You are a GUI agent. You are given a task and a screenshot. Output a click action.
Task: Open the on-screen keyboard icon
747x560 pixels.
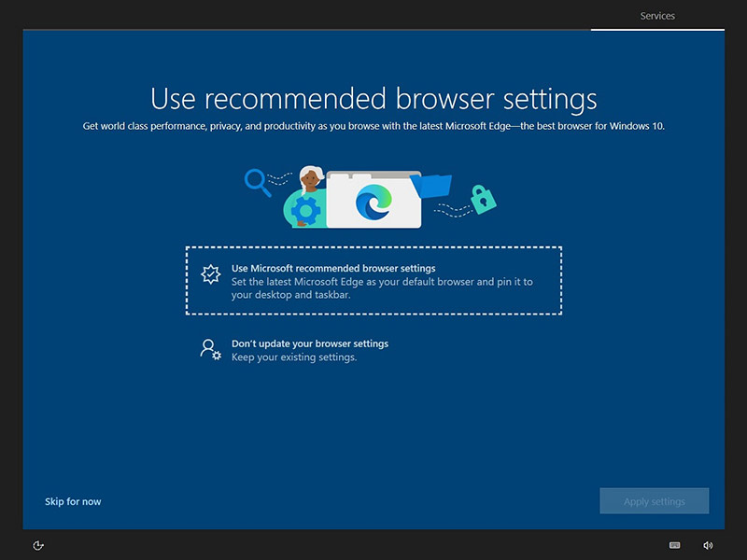point(674,545)
